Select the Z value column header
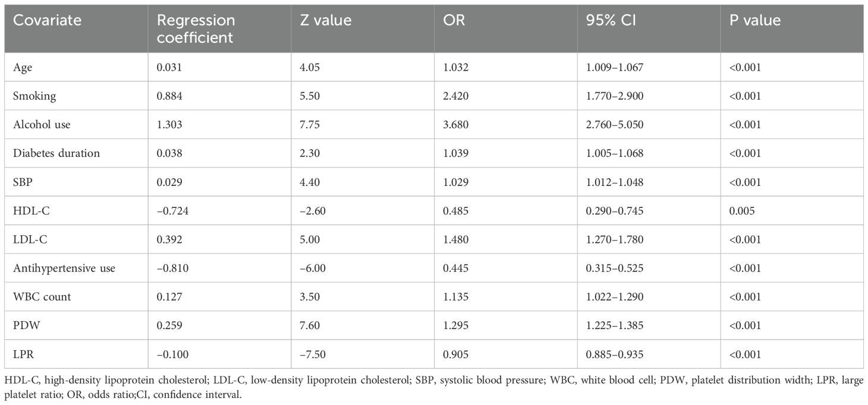Image resolution: width=868 pixels, height=405 pixels. [x=325, y=21]
